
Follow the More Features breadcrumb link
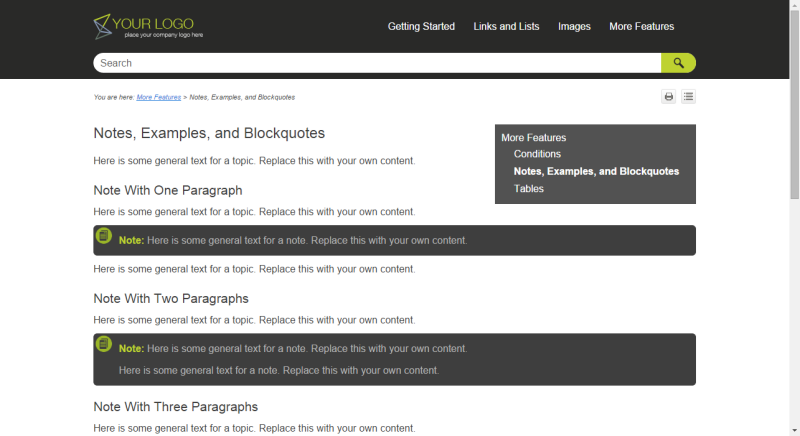159,97
